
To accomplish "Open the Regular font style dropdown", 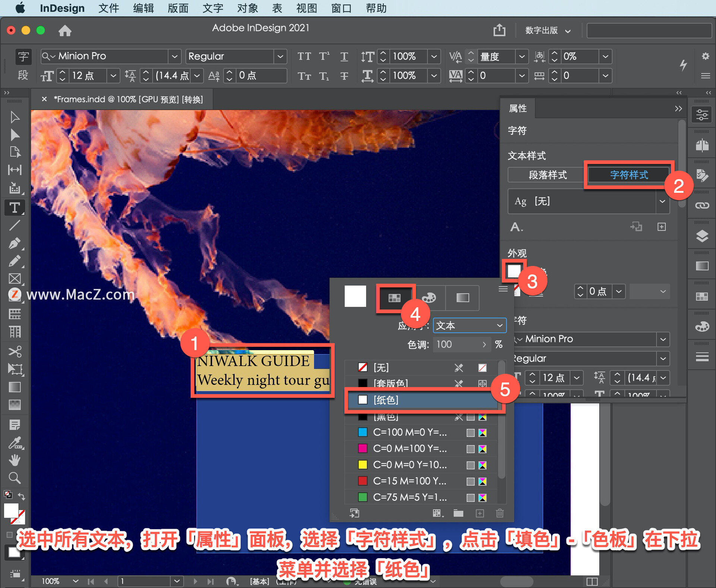I will (280, 57).
